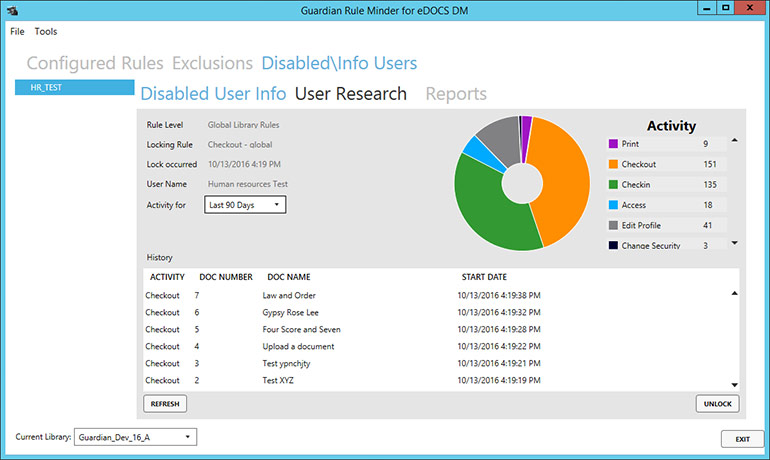Click the 'Human resources Test' user name value
The width and height of the screenshot is (770, 460).
tap(248, 184)
